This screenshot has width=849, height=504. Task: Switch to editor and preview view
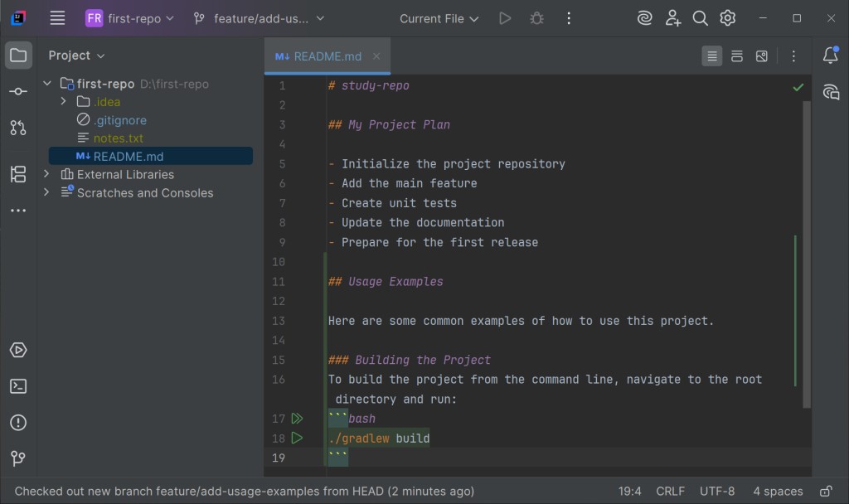coord(737,56)
